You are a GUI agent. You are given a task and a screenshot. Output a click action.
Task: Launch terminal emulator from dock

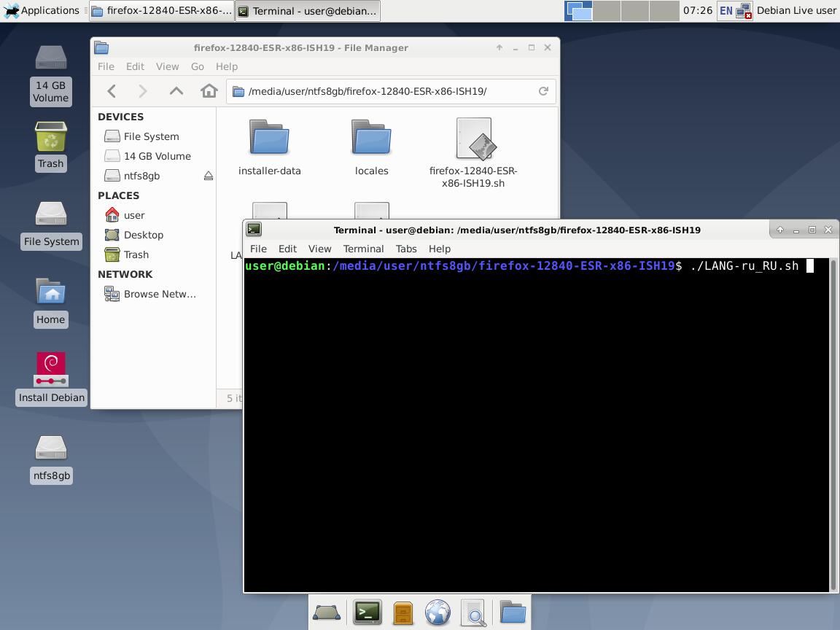pos(367,612)
